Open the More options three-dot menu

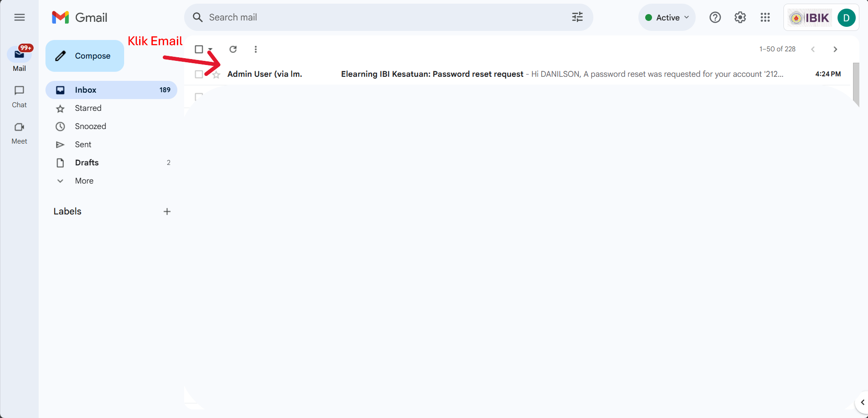pos(256,49)
